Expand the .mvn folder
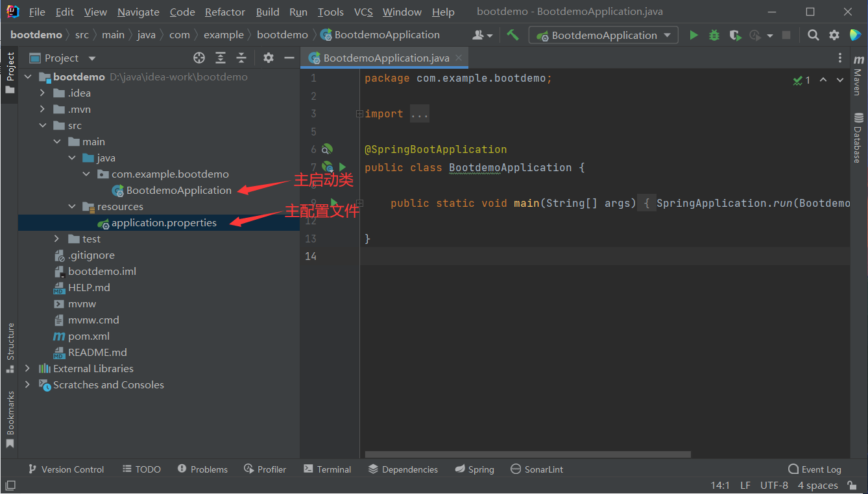The image size is (868, 494). coord(42,109)
